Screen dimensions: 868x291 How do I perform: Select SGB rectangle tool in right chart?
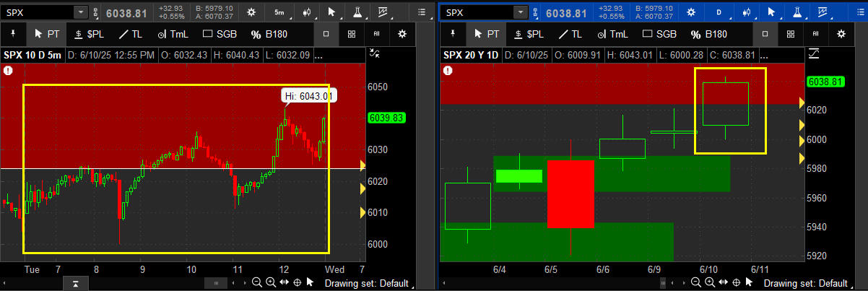pos(659,33)
